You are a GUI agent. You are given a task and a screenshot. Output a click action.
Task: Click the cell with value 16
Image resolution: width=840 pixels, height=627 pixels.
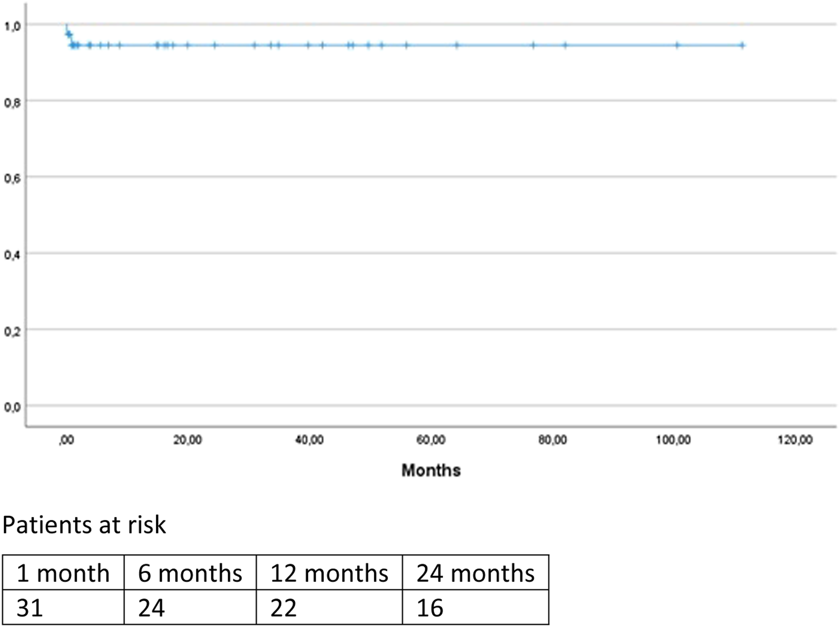(x=476, y=607)
